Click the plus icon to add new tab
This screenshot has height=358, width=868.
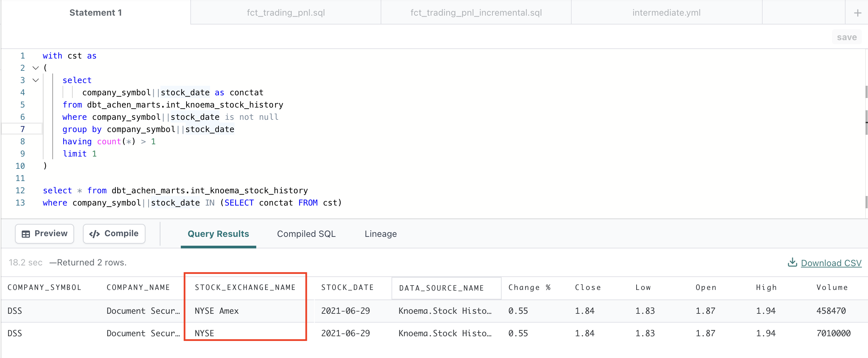[857, 13]
